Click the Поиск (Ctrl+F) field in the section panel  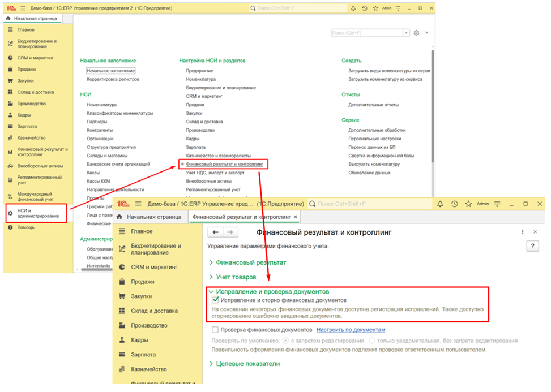coord(367,33)
